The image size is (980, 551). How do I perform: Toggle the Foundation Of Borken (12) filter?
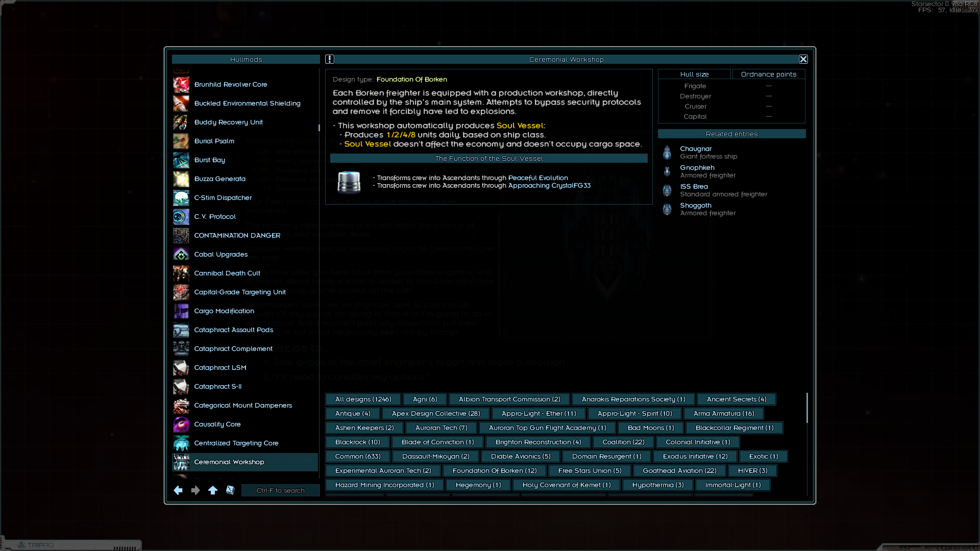(494, 471)
